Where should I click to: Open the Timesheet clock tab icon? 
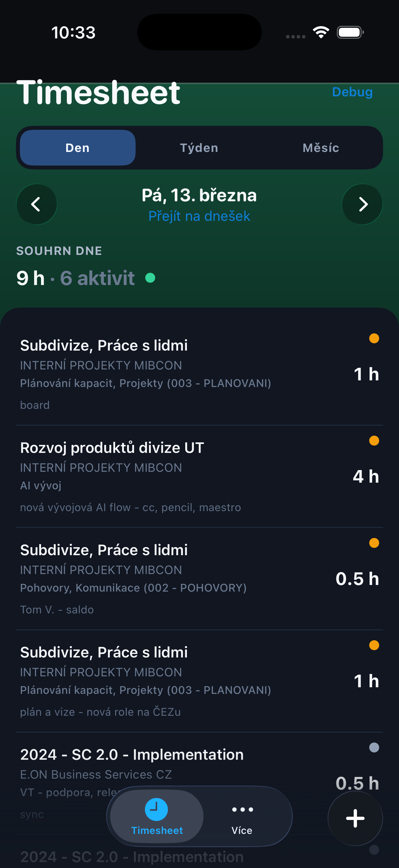pyautogui.click(x=156, y=809)
